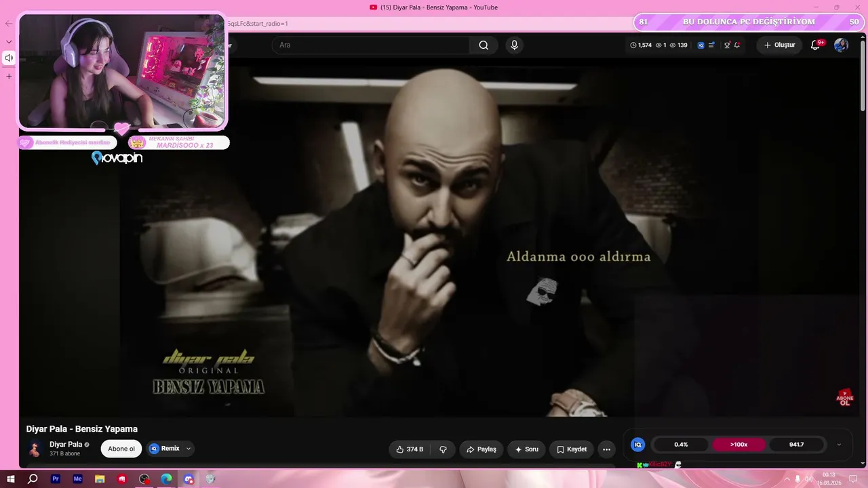Open Microsoft Edge from the taskbar
Image resolution: width=868 pixels, height=488 pixels.
(x=166, y=479)
